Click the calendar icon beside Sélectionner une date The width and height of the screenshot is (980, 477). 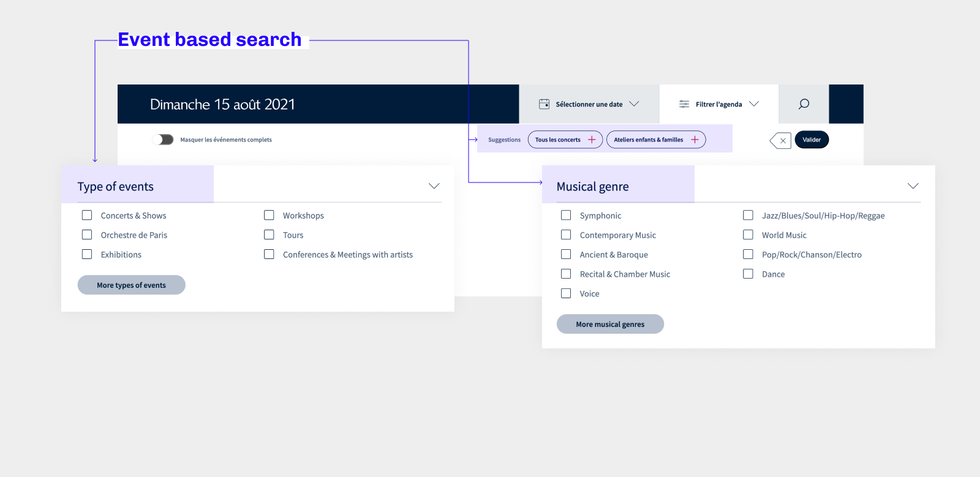click(544, 104)
